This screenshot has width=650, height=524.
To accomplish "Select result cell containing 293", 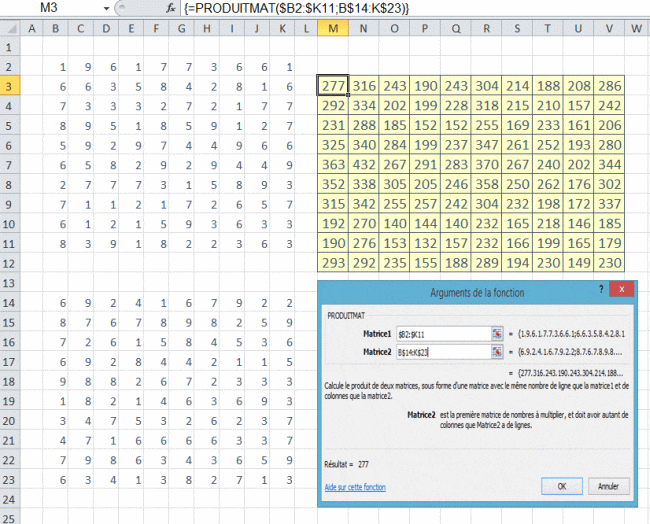I will pyautogui.click(x=333, y=263).
